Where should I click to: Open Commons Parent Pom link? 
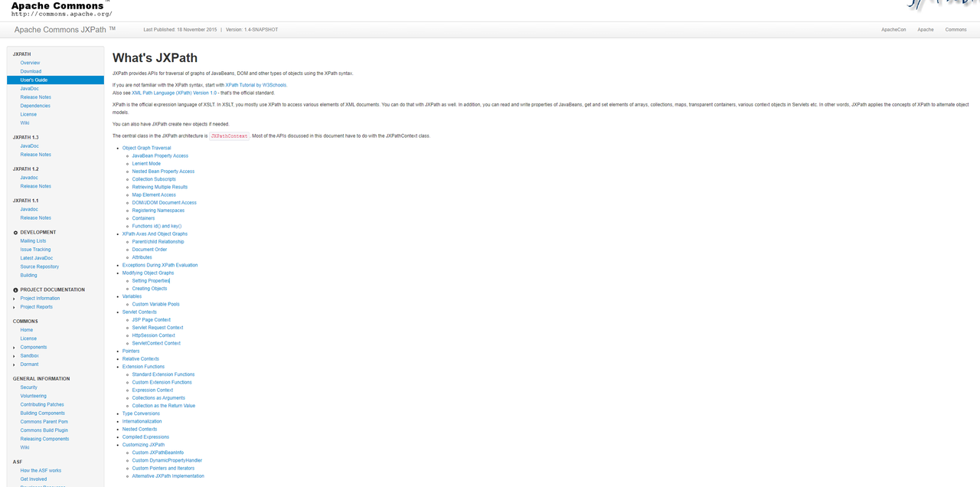pos(44,422)
